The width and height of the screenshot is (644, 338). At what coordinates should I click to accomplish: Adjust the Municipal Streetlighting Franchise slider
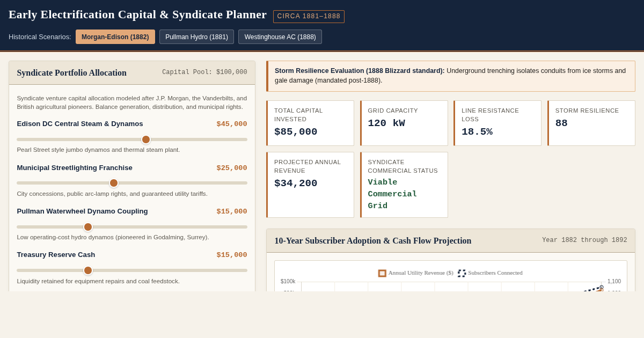click(132, 183)
